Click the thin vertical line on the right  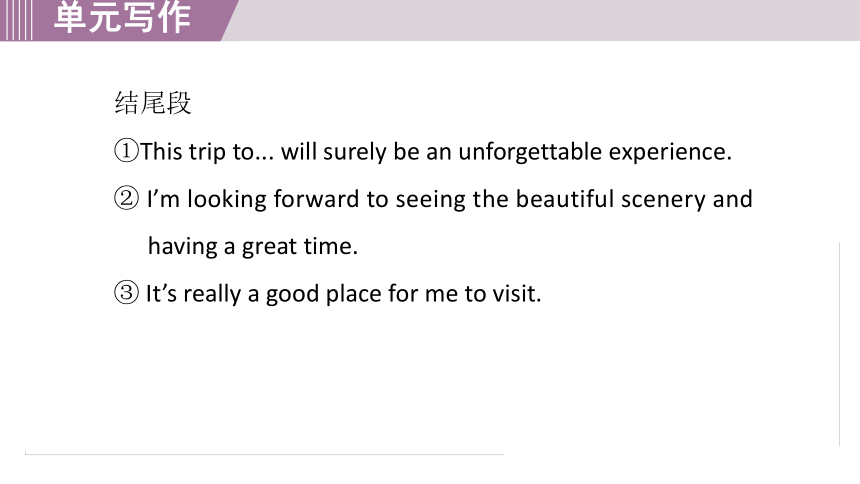click(x=839, y=344)
